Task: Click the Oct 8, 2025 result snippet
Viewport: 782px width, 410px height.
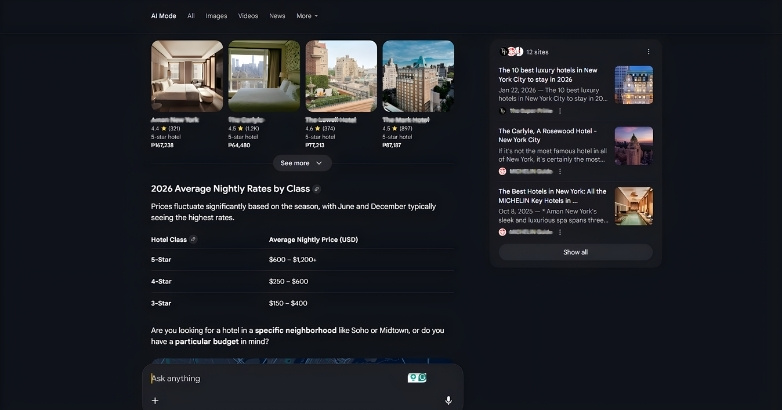Action: click(x=553, y=215)
